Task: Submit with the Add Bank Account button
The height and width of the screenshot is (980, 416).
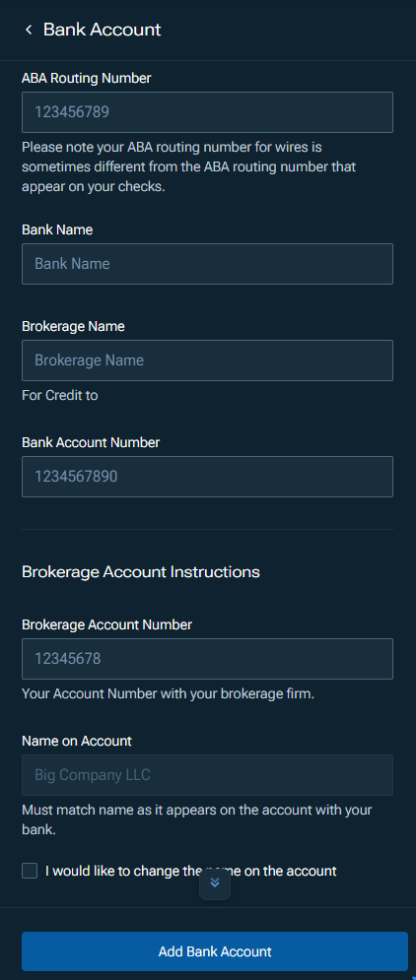Action: [x=215, y=951]
